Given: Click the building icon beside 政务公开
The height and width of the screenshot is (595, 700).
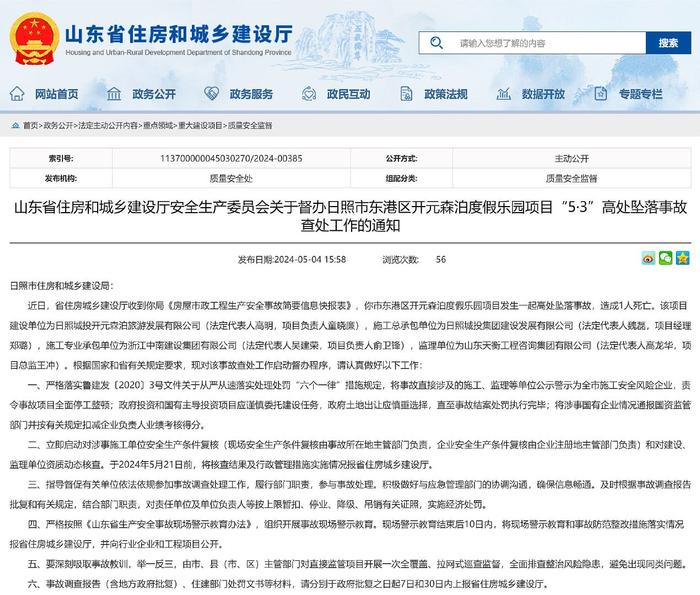Looking at the screenshot, I should click(114, 94).
